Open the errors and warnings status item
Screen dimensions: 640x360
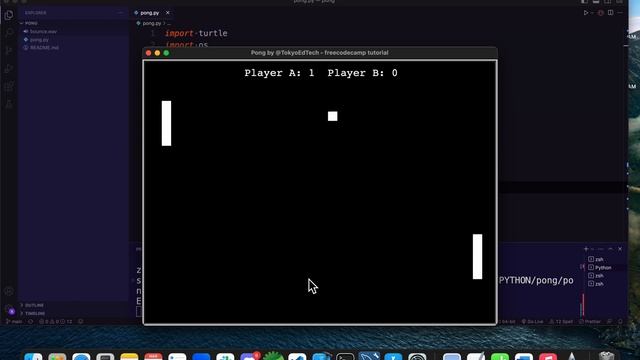[x=56, y=322]
